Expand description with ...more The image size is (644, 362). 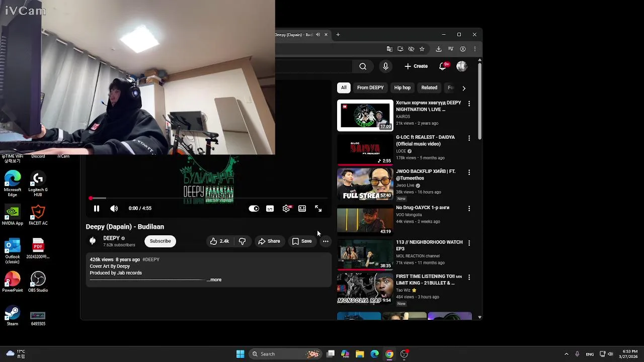pyautogui.click(x=214, y=280)
